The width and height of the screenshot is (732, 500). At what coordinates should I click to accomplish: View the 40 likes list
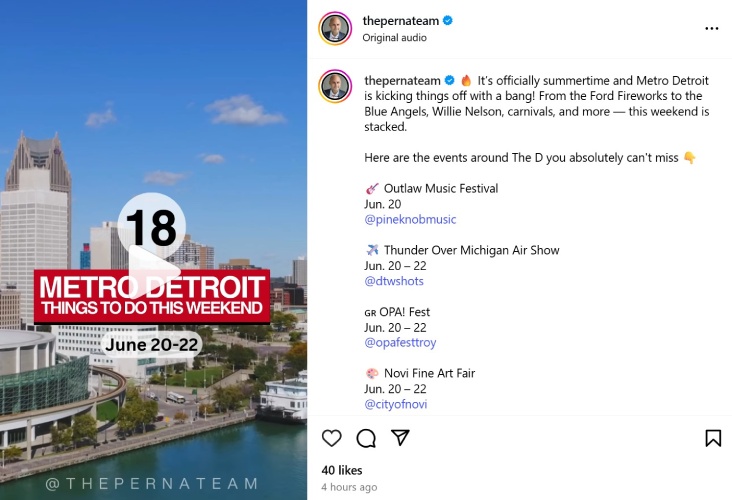coord(342,470)
